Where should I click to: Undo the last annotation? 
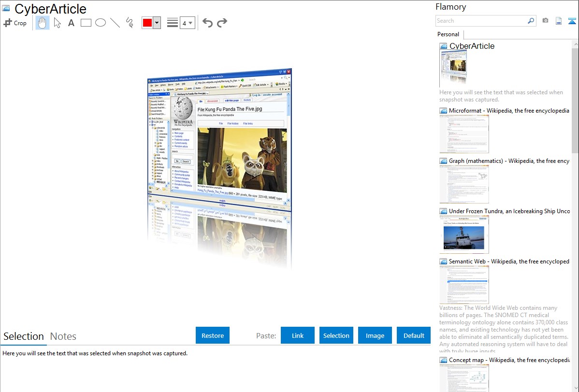pyautogui.click(x=207, y=23)
